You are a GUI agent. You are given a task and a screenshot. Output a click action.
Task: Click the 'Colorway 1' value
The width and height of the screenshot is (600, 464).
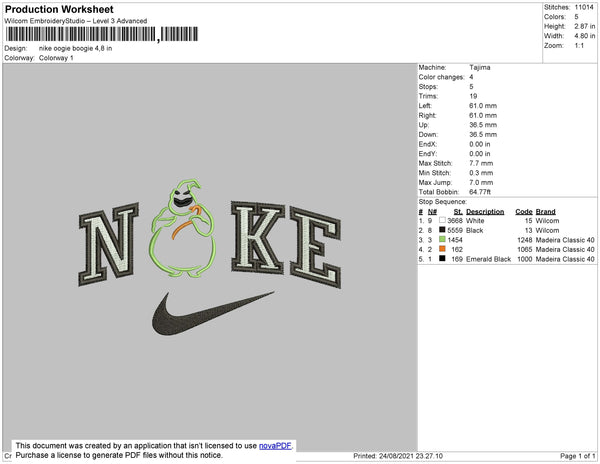[x=56, y=58]
